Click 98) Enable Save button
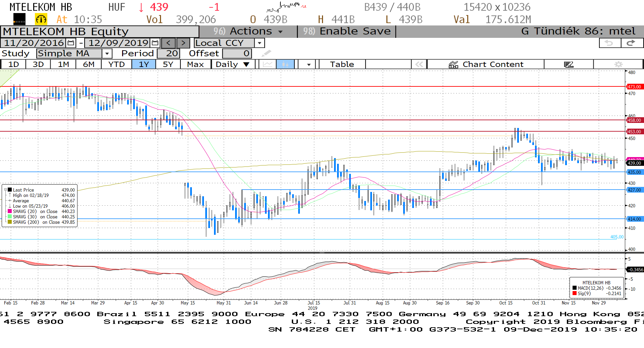This screenshot has height=348, width=644. click(x=347, y=31)
